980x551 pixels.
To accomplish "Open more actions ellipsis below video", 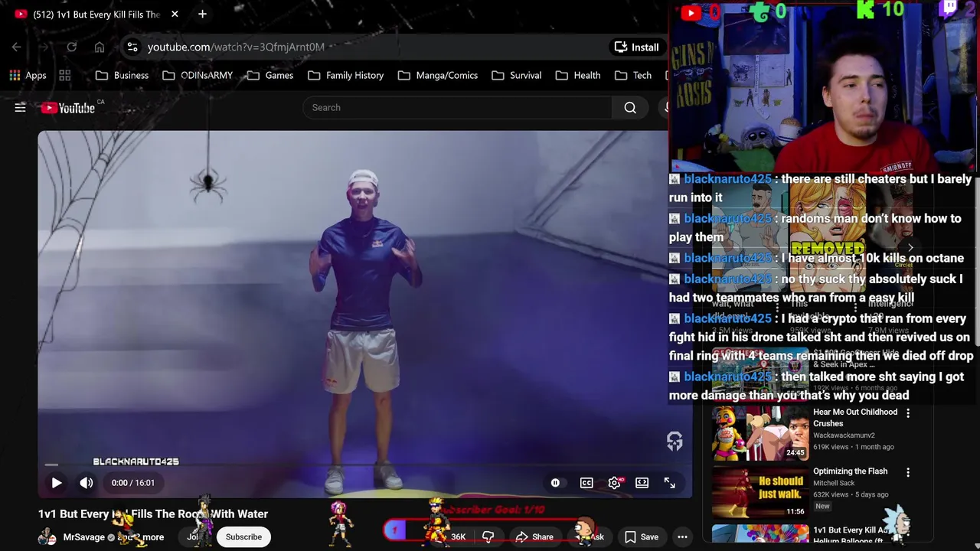I will coord(682,537).
